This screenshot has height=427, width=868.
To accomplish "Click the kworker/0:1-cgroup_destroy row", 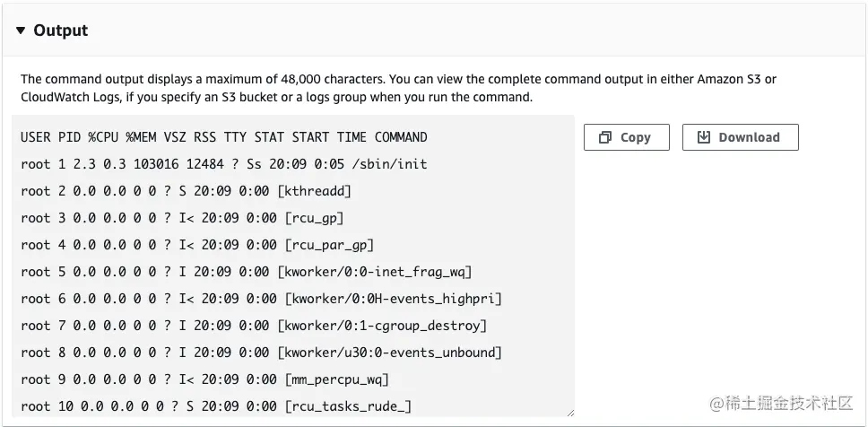I will [254, 326].
